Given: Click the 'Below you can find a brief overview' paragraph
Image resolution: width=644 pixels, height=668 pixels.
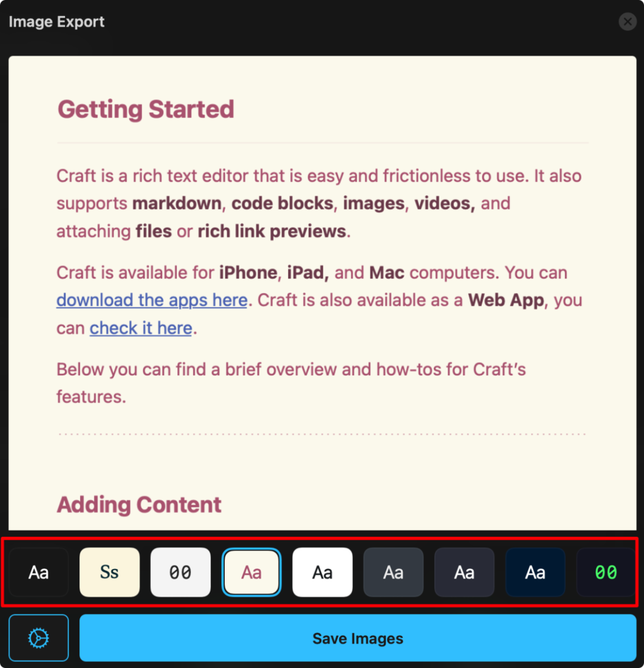Looking at the screenshot, I should [x=292, y=383].
